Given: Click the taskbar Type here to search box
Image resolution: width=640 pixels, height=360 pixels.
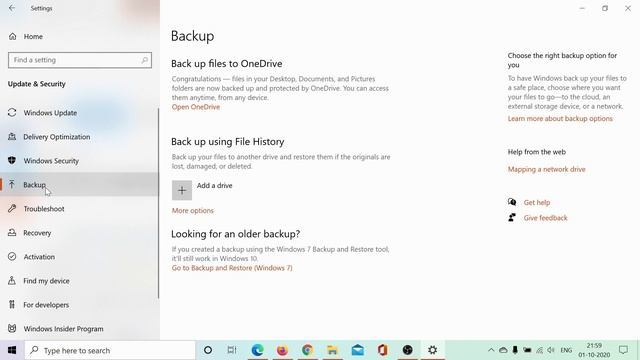Looking at the screenshot, I should point(110,350).
